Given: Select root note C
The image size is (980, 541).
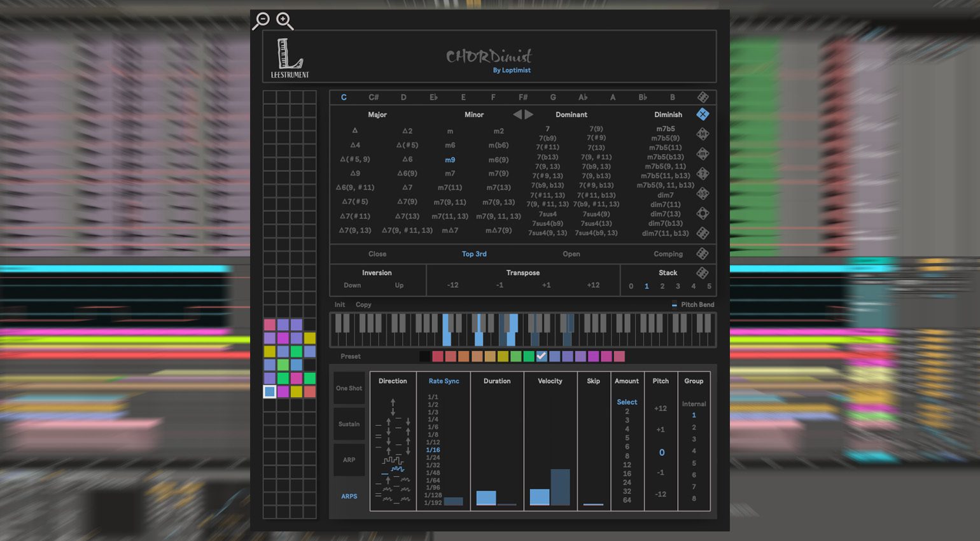Looking at the screenshot, I should (x=344, y=97).
